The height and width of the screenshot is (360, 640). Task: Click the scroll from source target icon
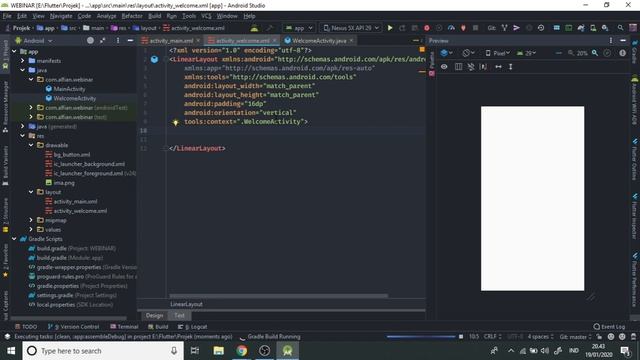click(x=90, y=40)
